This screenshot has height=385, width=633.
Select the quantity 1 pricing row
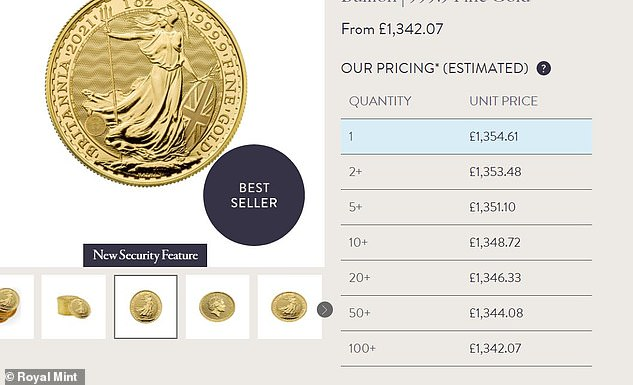point(466,136)
